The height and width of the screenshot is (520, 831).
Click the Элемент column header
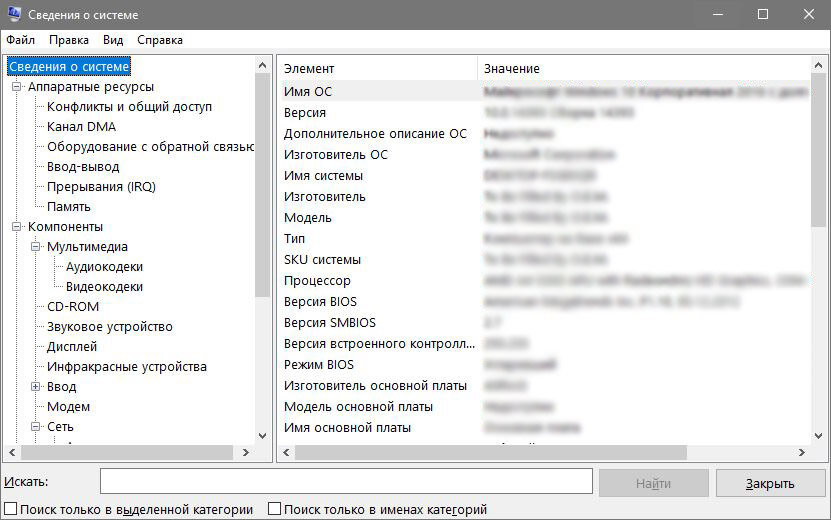(x=377, y=68)
